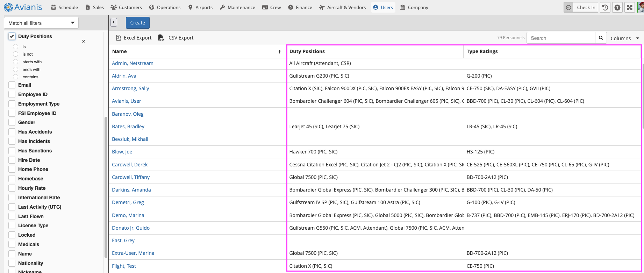Viewport: 644px width, 273px height.
Task: Open the Columns dropdown
Action: (625, 38)
